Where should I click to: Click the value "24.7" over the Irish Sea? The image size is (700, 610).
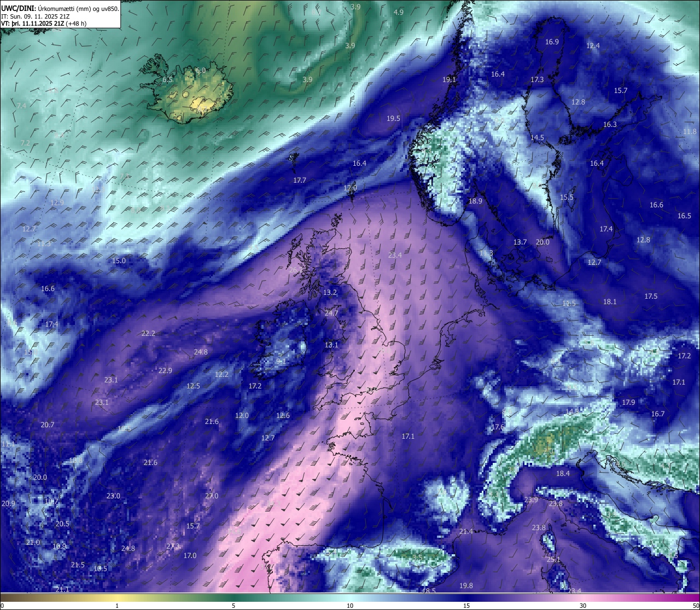[x=331, y=313]
